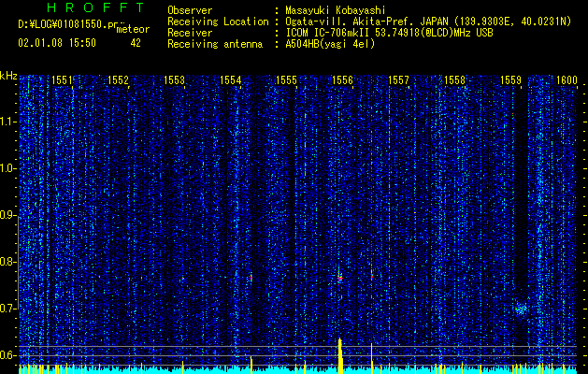Image resolution: width=588 pixels, height=374 pixels.
Task: Click the 1.0 kHz axis label
Action: [x=8, y=169]
